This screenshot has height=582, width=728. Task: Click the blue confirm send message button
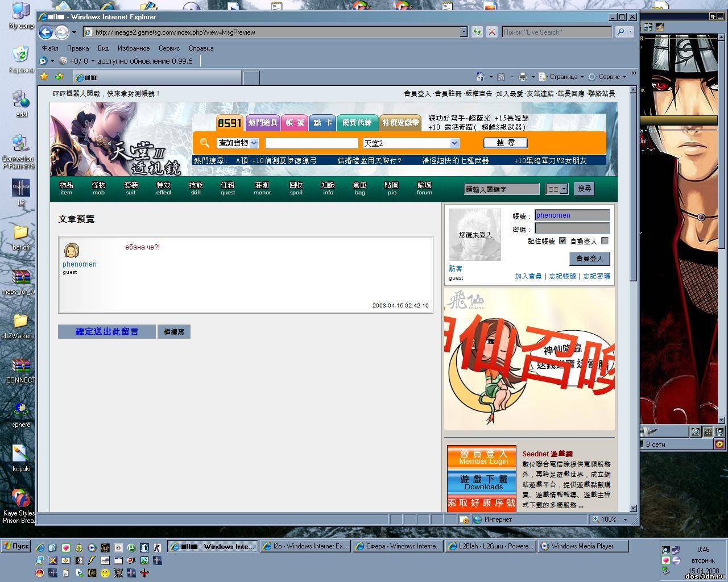106,332
